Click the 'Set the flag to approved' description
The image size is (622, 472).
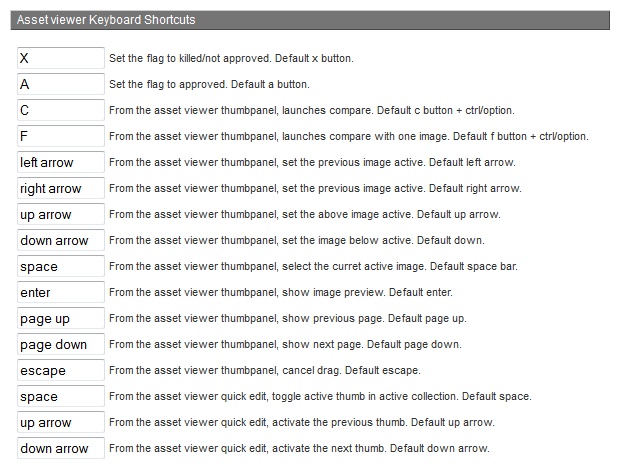click(209, 85)
